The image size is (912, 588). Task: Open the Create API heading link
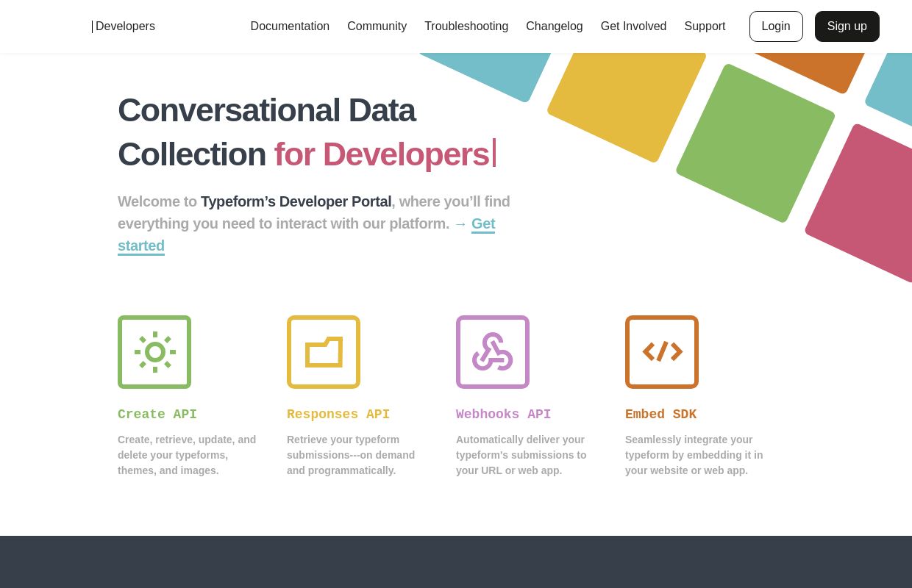click(x=157, y=415)
